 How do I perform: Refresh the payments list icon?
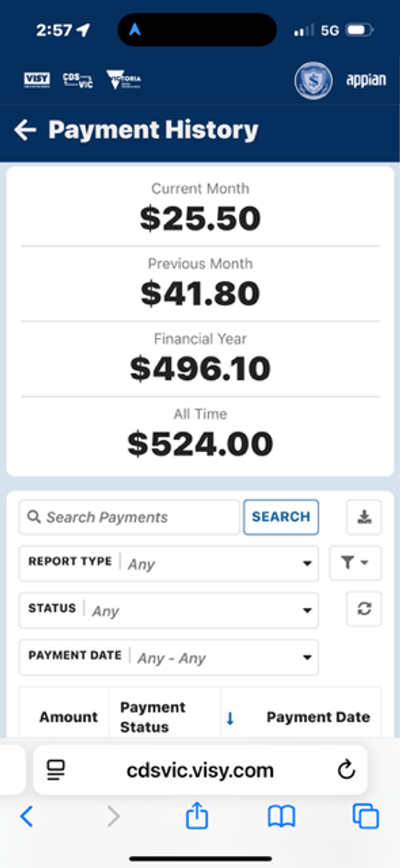(x=364, y=610)
